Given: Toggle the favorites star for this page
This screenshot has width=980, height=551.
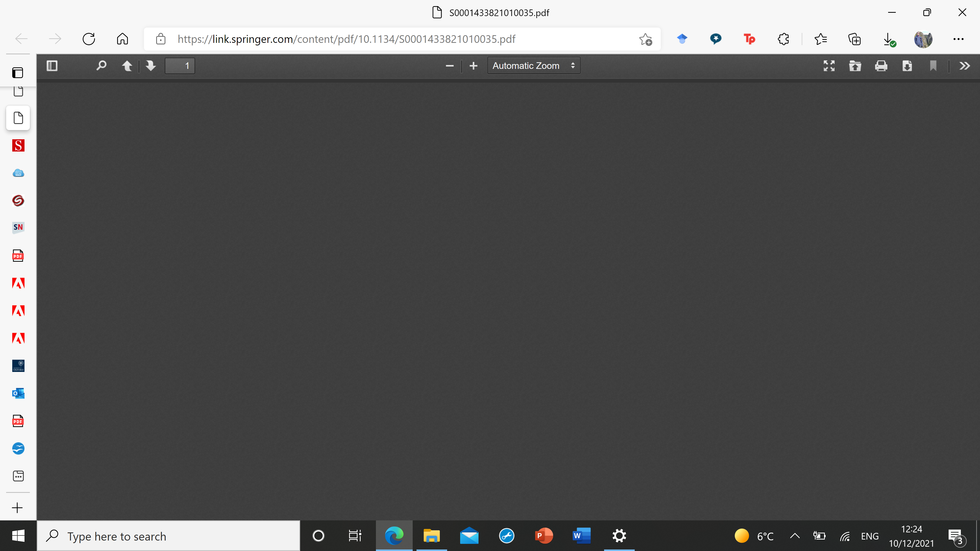Looking at the screenshot, I should pos(646,39).
